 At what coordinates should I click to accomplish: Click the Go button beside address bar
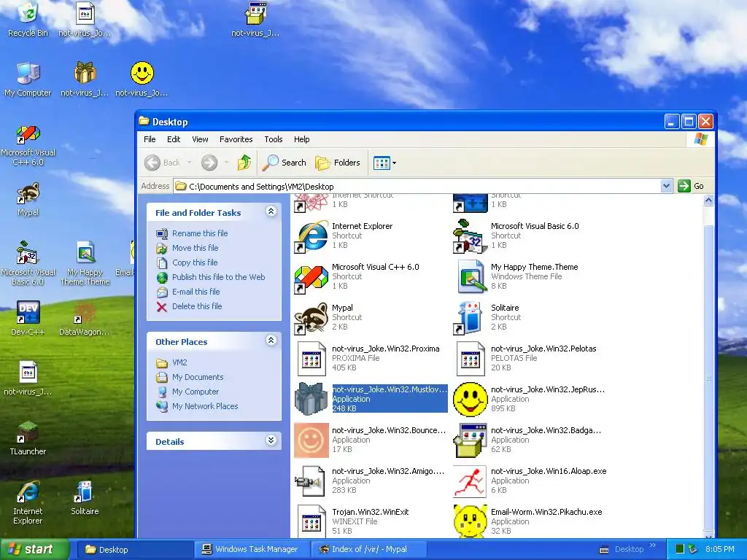point(690,186)
